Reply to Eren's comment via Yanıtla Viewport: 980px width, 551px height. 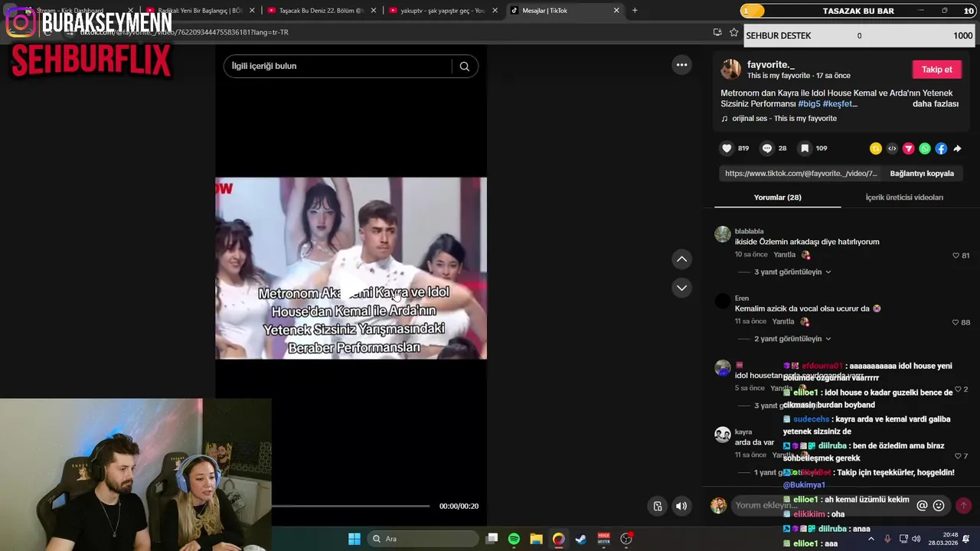click(x=783, y=321)
